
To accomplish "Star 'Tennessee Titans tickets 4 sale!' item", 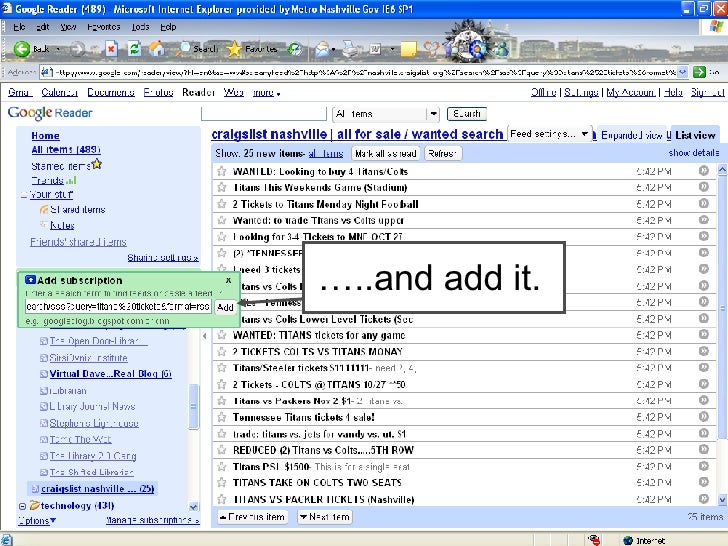I will pos(221,417).
